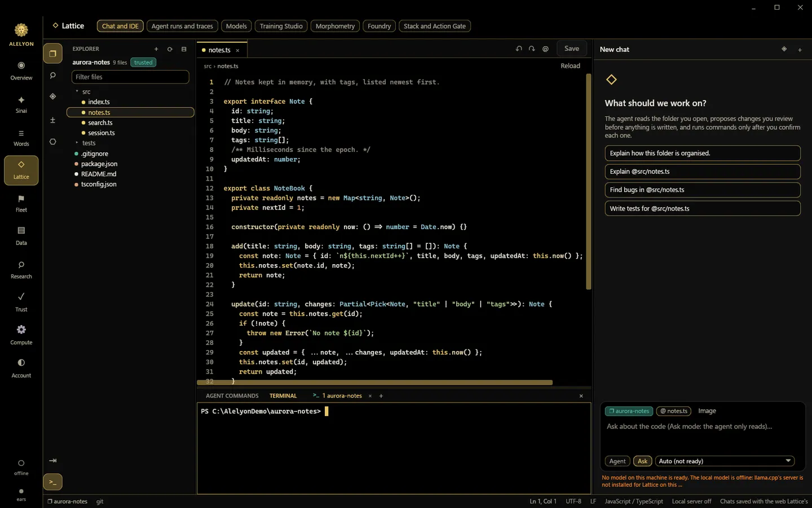Switch to Agent mode
Viewport: 812px width, 508px height.
click(x=617, y=461)
